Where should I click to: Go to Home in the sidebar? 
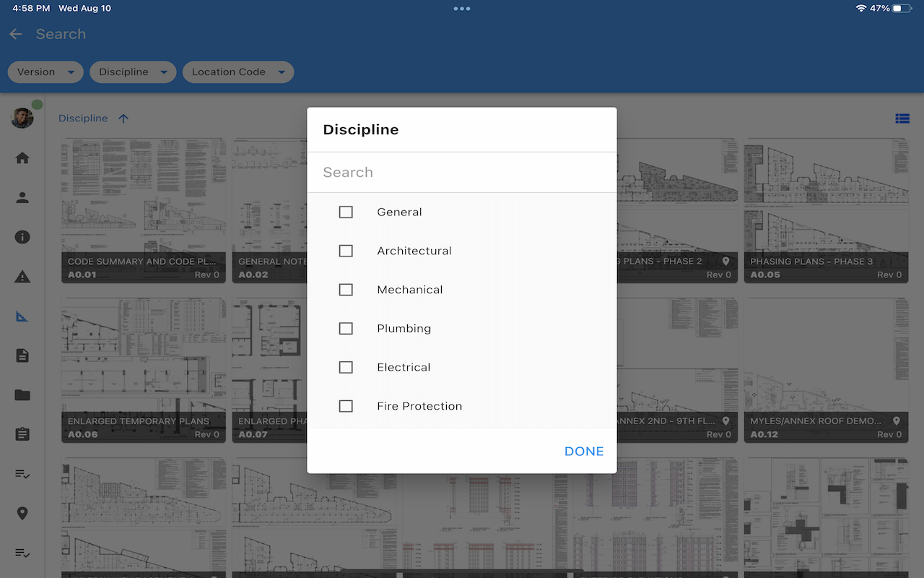[x=22, y=158]
